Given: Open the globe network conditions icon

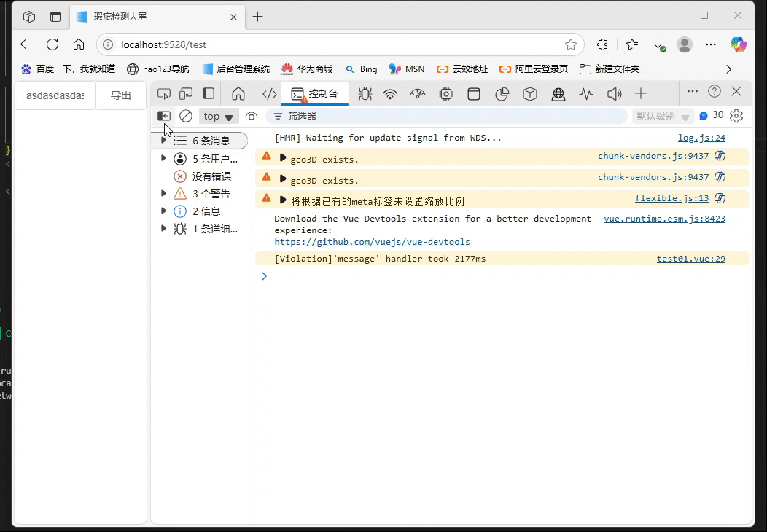Looking at the screenshot, I should point(558,93).
